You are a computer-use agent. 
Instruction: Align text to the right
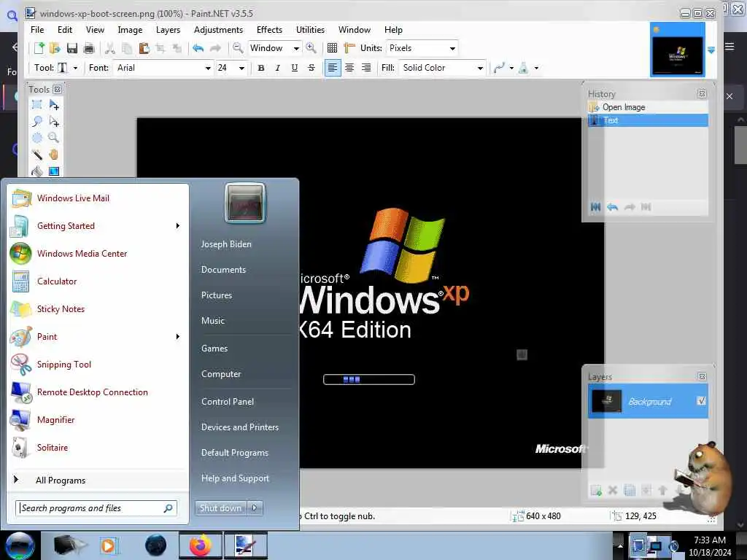pos(366,68)
